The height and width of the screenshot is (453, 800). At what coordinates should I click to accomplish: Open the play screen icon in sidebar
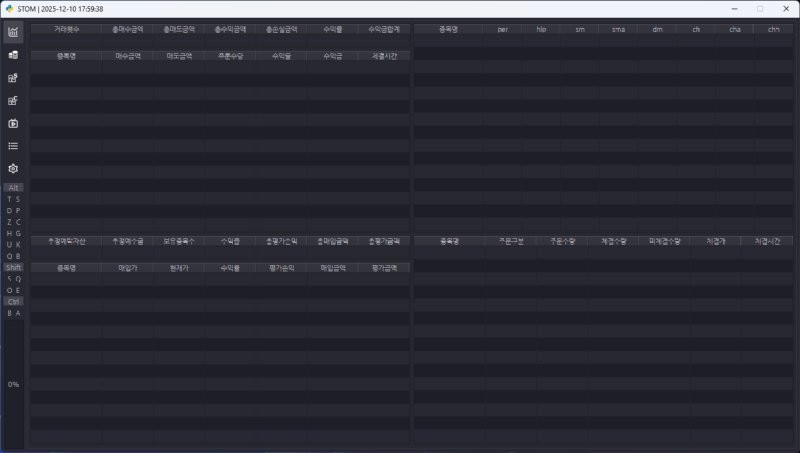(13, 124)
